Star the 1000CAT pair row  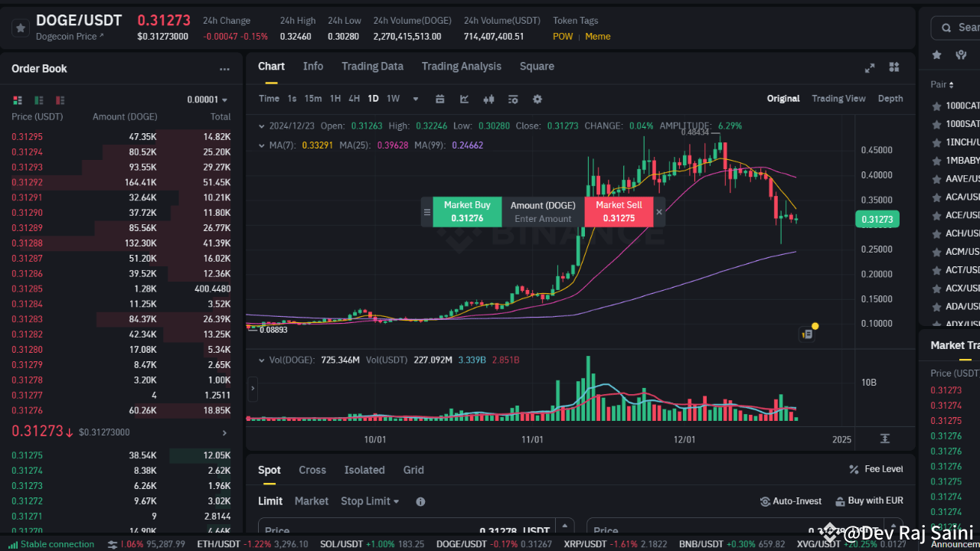pos(936,106)
